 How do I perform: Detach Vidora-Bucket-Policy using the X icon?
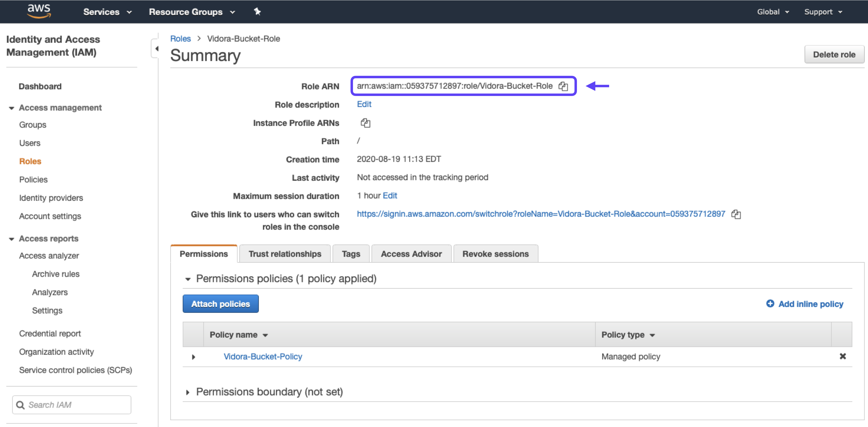pyautogui.click(x=842, y=356)
